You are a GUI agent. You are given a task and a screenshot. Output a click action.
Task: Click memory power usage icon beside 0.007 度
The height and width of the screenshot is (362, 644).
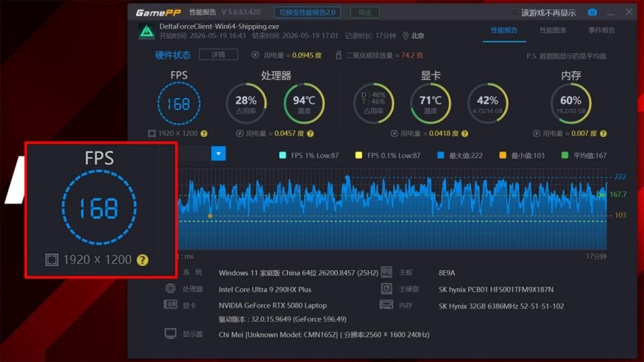[537, 133]
